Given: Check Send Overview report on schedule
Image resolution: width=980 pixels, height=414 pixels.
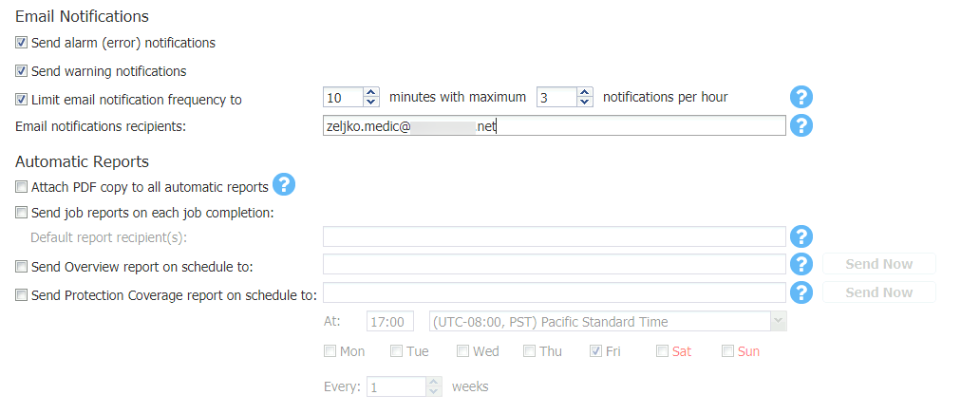Looking at the screenshot, I should [x=22, y=267].
